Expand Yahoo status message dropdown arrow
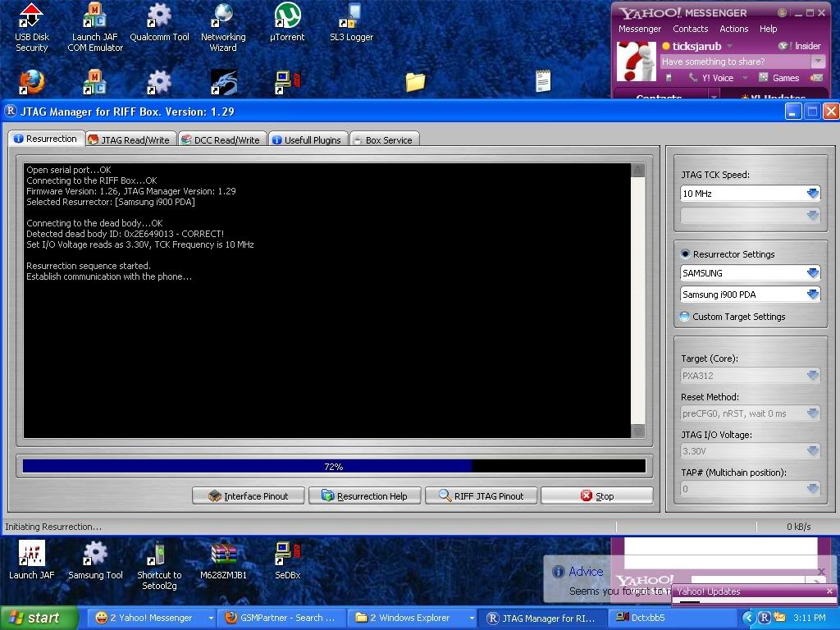Viewport: 840px width, 630px height. coord(818,62)
